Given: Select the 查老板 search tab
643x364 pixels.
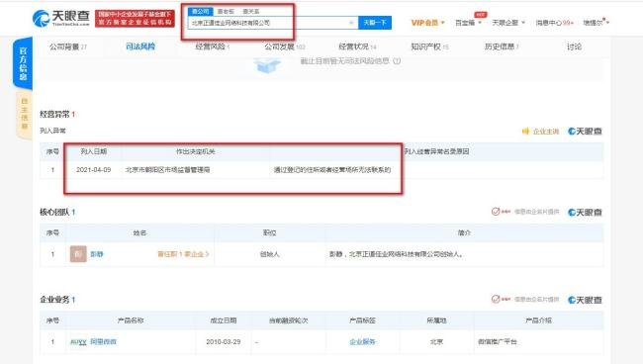Looking at the screenshot, I should click(226, 12).
